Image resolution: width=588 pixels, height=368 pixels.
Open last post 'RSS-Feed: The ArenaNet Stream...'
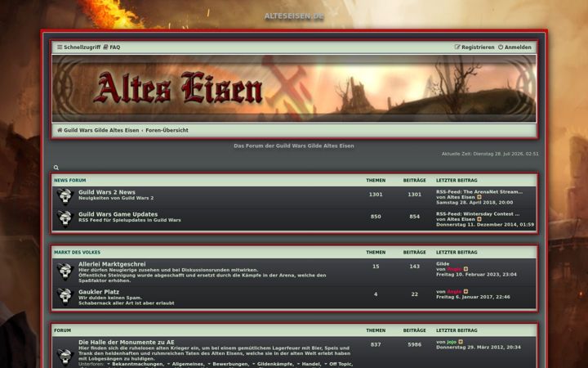tap(479, 192)
